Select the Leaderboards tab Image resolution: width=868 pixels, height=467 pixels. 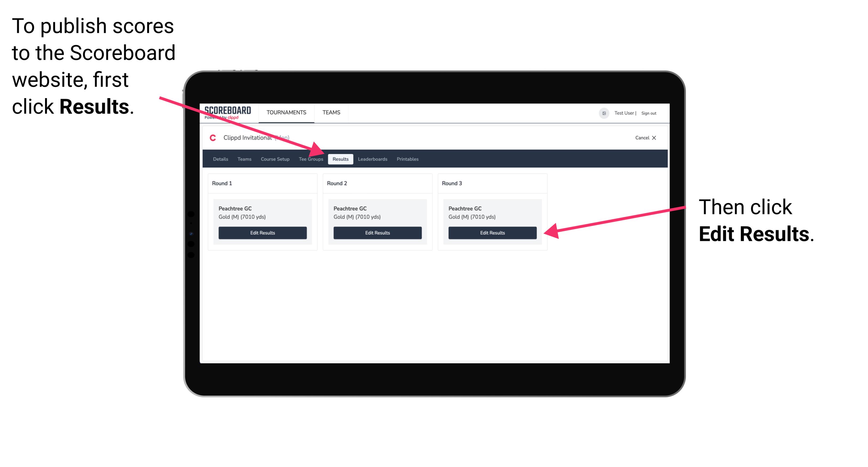(373, 159)
